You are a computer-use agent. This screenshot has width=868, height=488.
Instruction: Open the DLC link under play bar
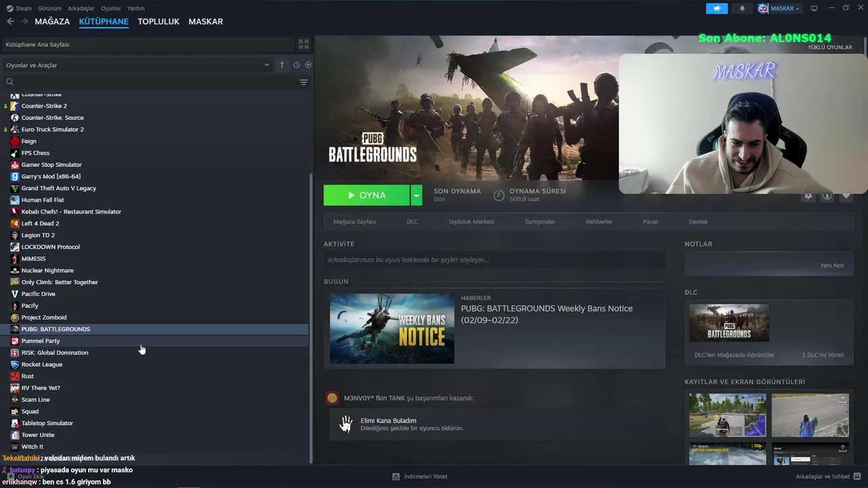(412, 222)
